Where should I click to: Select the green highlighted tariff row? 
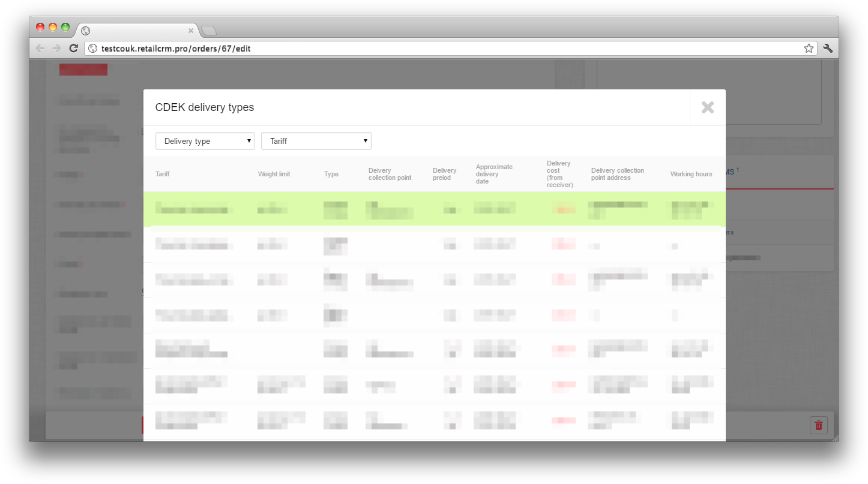pyautogui.click(x=435, y=209)
